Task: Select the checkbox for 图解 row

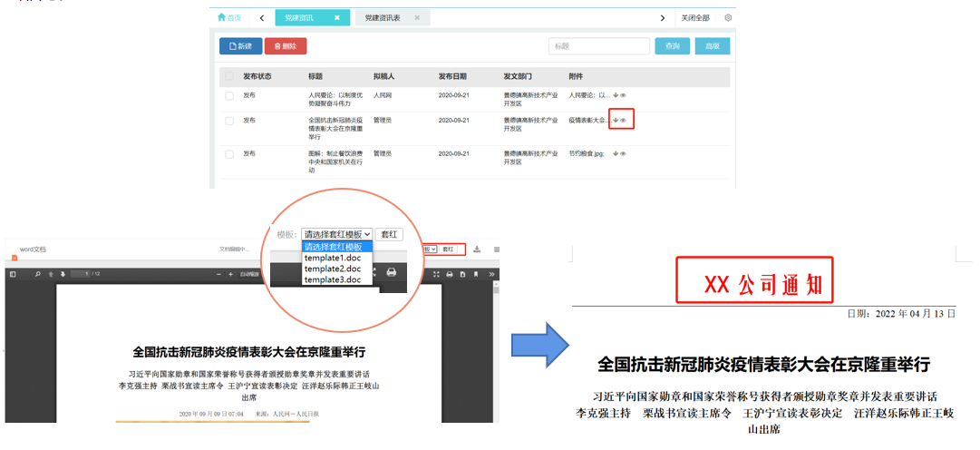Action: 229,154
